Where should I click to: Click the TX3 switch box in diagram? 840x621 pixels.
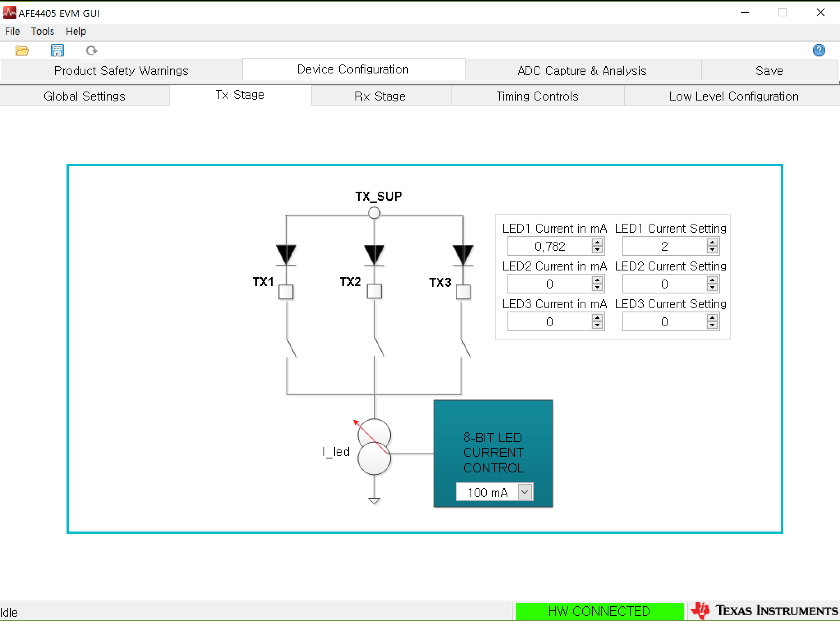463,292
